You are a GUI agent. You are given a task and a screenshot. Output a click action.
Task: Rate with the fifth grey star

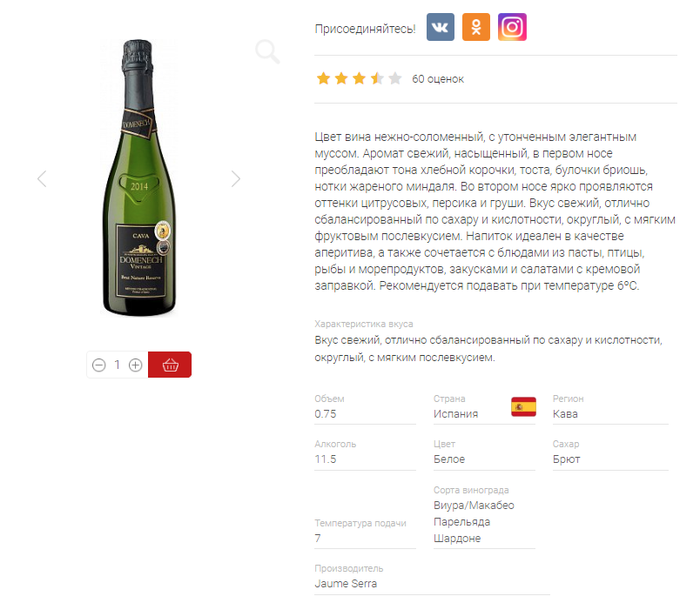(394, 79)
